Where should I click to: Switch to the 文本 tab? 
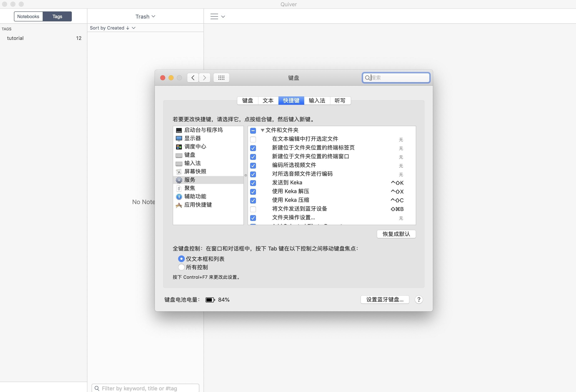pos(268,101)
